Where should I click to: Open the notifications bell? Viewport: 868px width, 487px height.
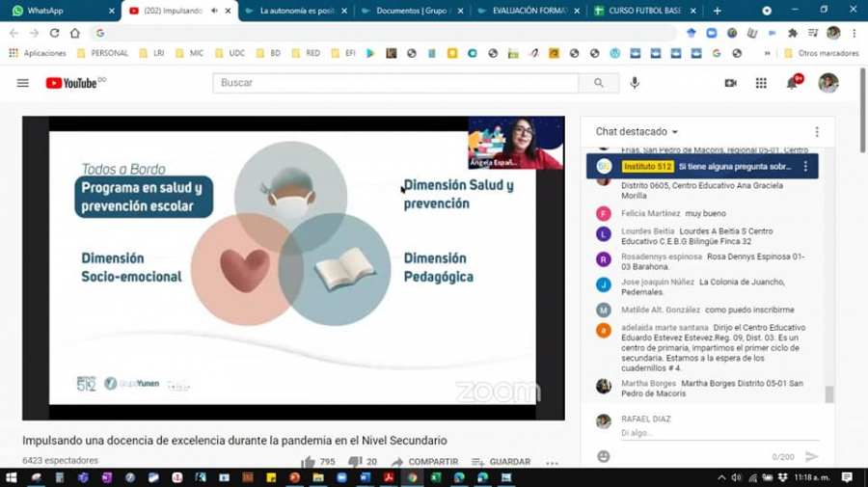click(x=792, y=84)
